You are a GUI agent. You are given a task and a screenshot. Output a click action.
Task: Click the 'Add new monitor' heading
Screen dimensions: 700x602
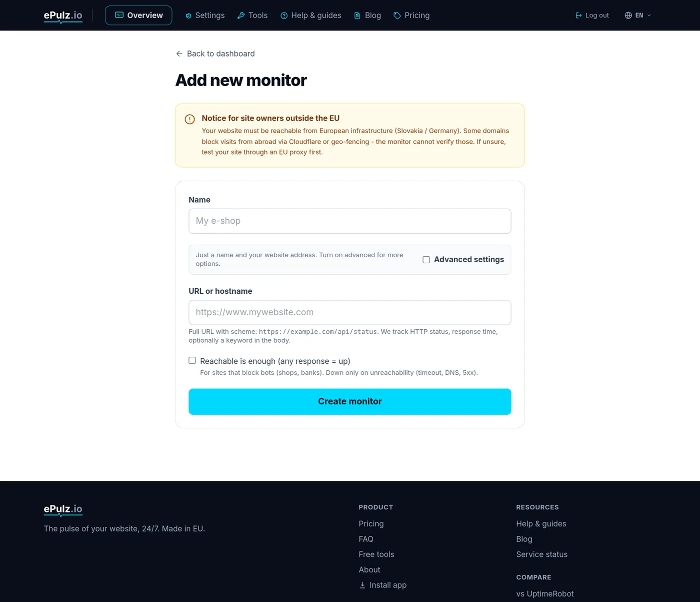(241, 80)
